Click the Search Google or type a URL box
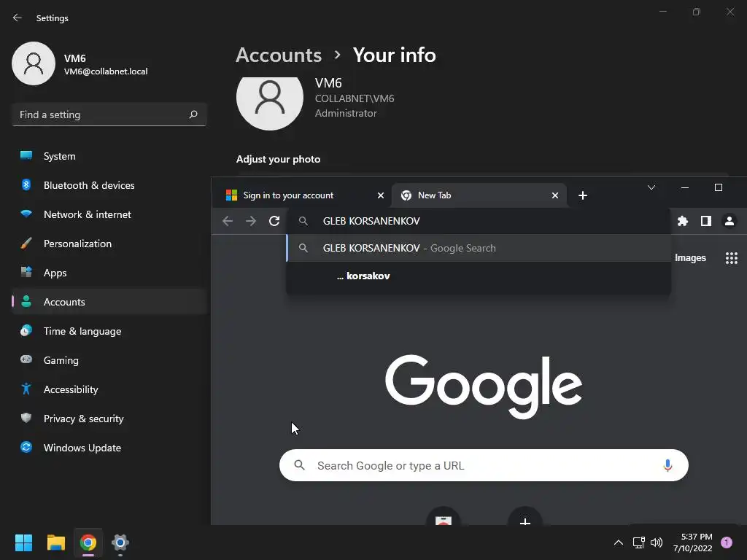This screenshot has height=560, width=747. pyautogui.click(x=484, y=465)
